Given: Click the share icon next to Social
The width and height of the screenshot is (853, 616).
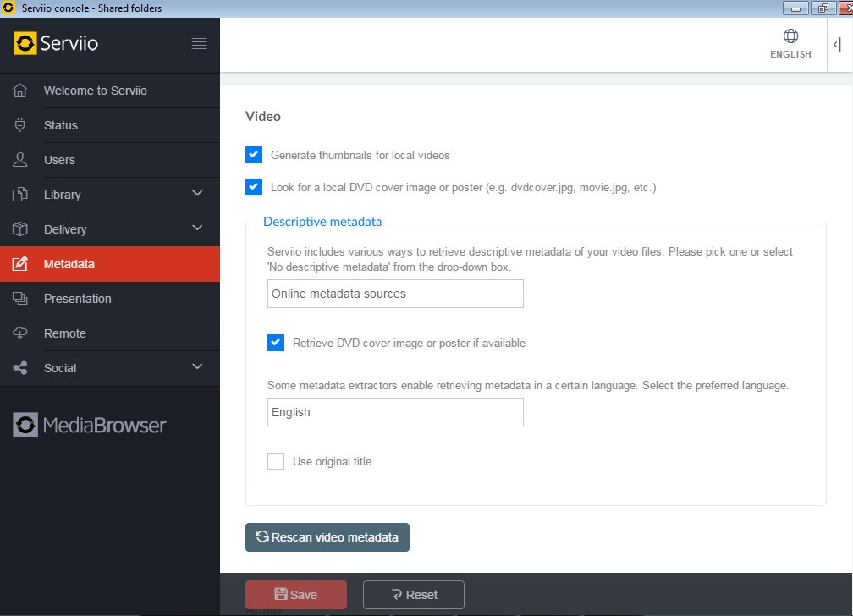Looking at the screenshot, I should (20, 368).
